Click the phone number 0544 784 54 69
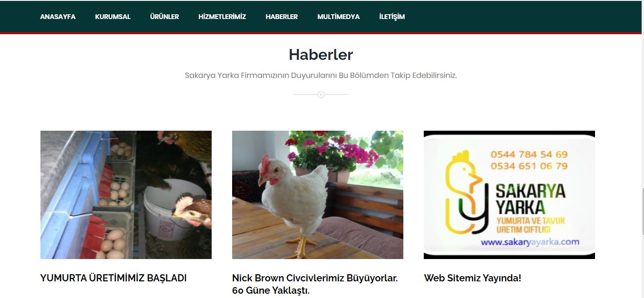Viewport: 644px width, 298px height. 529,154
